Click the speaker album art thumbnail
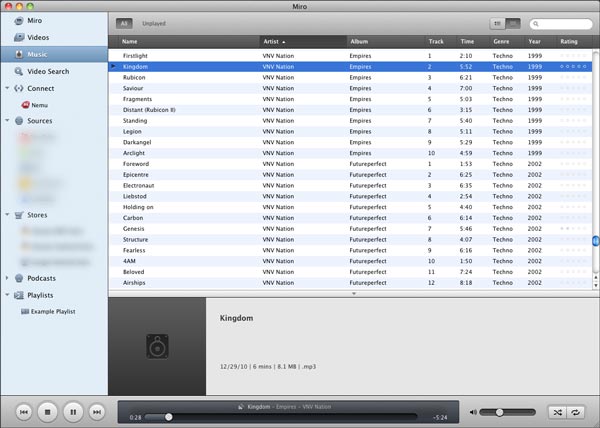Image resolution: width=600 pixels, height=428 pixels. pos(157,347)
